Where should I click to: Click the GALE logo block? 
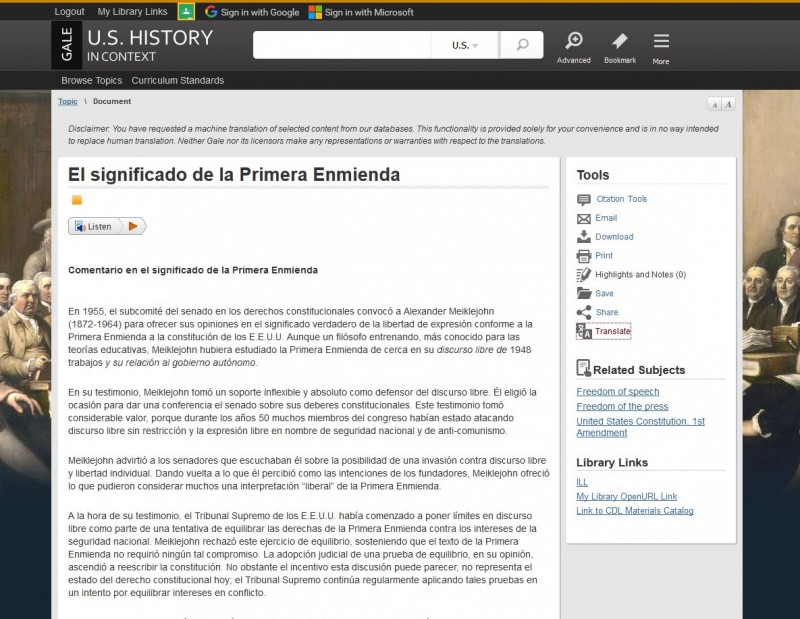click(x=66, y=45)
